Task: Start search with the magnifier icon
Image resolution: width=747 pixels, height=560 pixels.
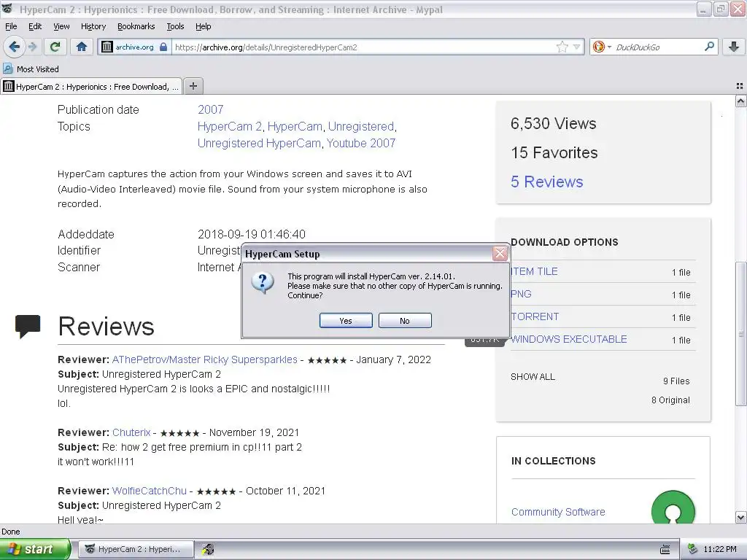Action: coord(709,47)
